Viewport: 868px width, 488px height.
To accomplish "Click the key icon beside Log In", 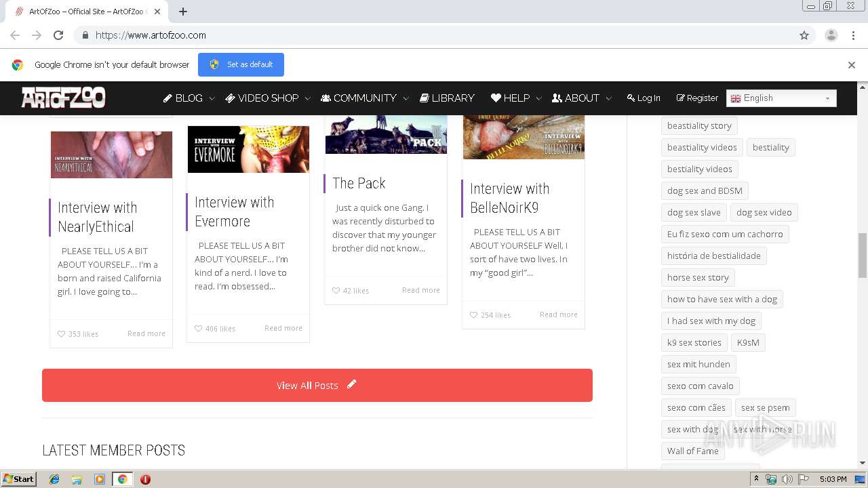I will [631, 98].
